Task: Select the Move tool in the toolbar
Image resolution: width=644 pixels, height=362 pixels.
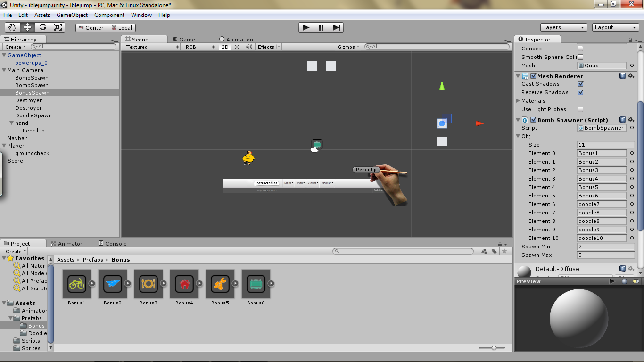Action: click(27, 27)
